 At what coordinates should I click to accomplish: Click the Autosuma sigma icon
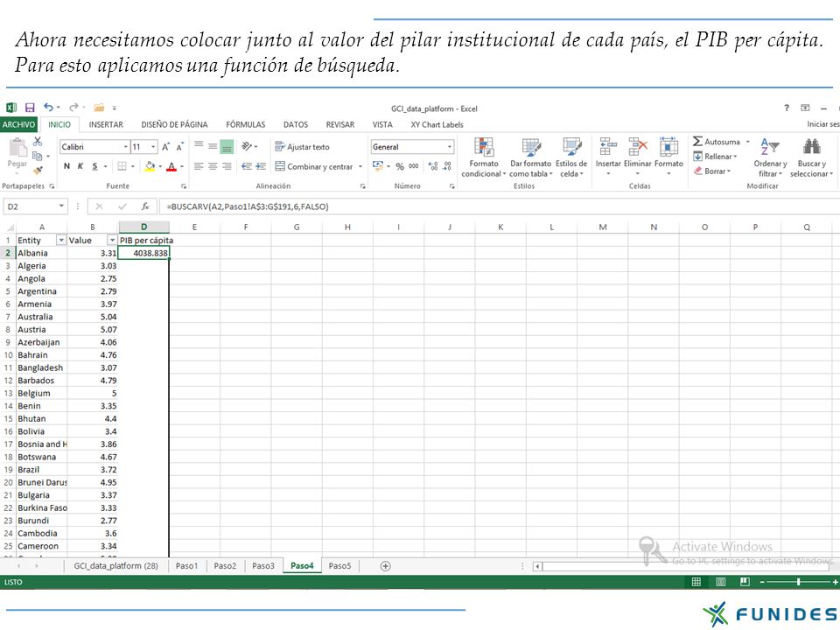click(x=697, y=142)
